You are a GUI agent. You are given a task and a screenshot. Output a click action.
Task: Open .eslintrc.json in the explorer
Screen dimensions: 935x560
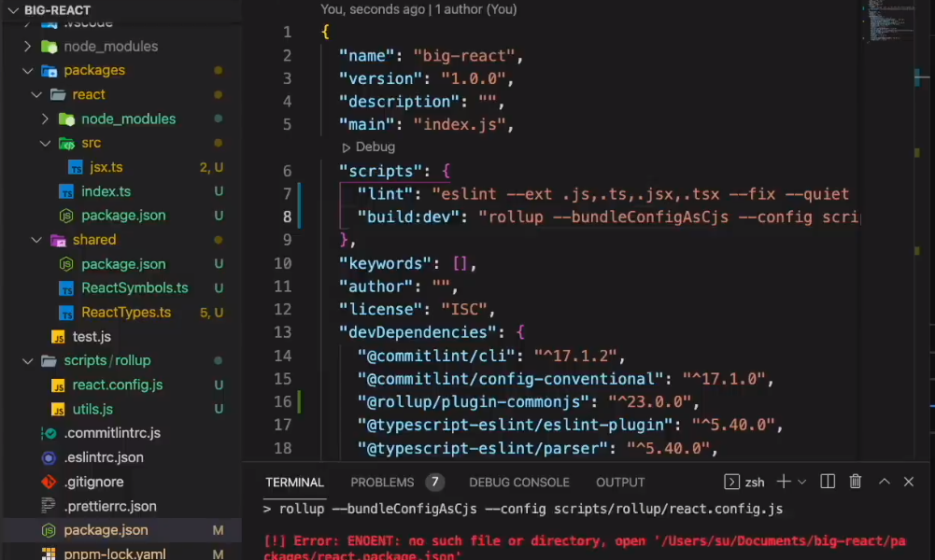point(104,457)
